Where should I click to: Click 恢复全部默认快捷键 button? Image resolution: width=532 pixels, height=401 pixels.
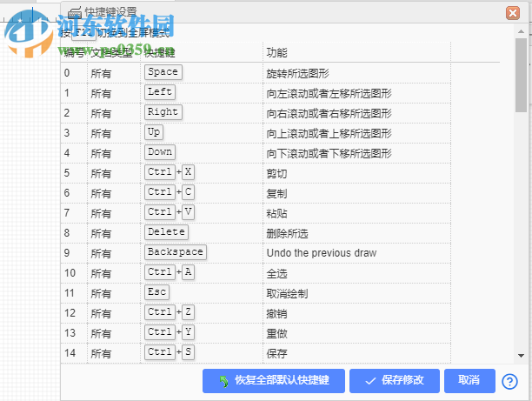274,381
